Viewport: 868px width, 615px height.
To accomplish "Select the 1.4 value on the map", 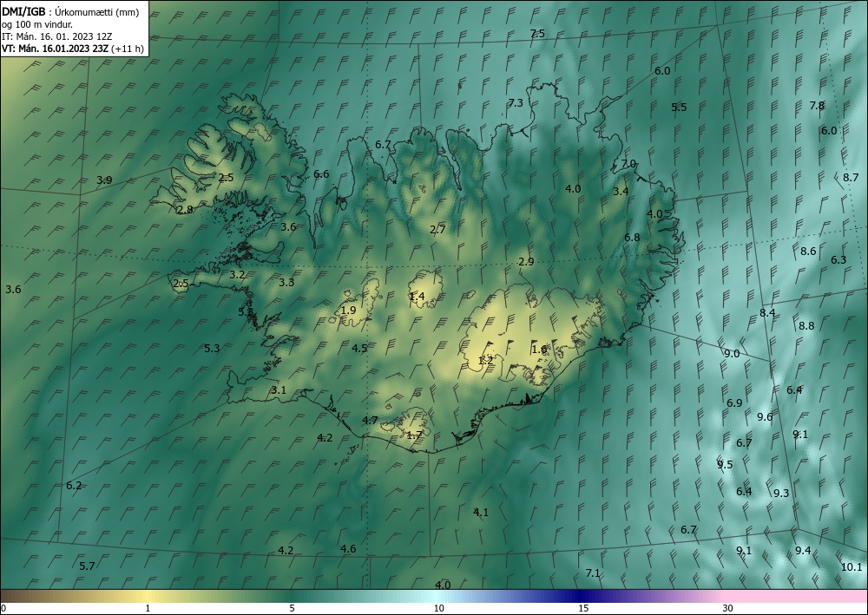I will [417, 297].
